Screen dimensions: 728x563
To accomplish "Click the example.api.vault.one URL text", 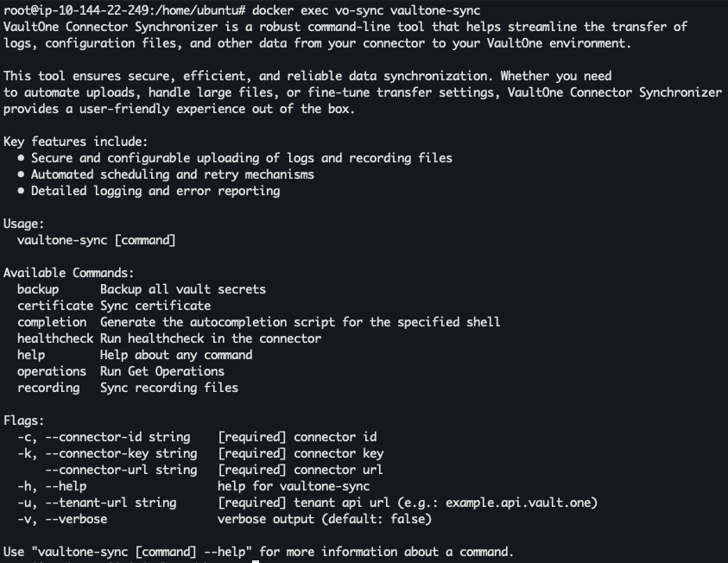I will [x=522, y=503].
